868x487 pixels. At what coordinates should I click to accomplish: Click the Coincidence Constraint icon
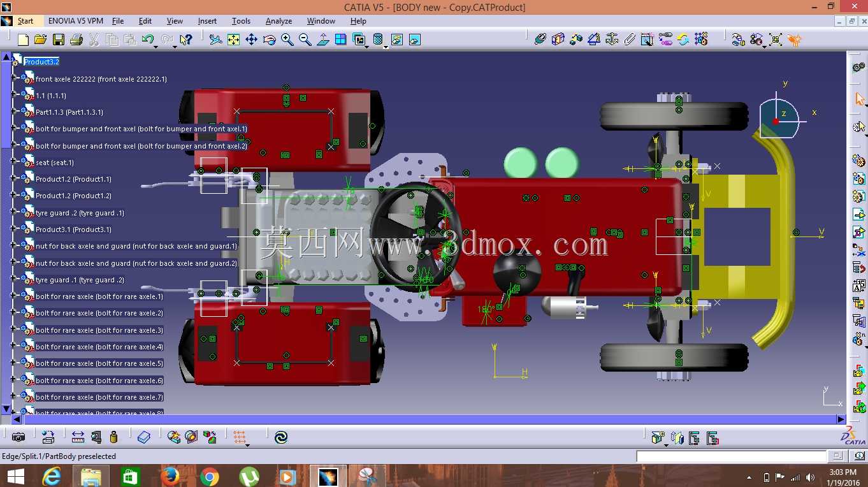click(x=540, y=40)
